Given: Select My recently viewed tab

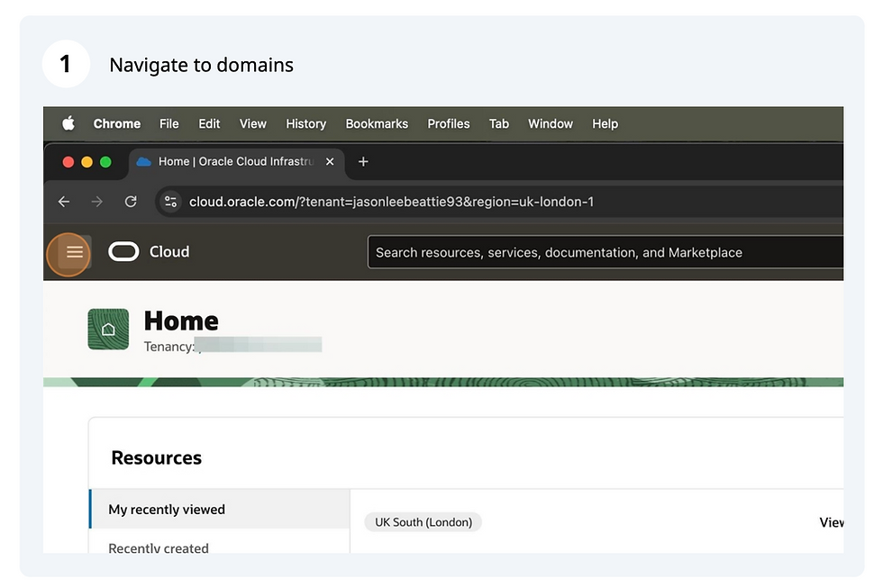Looking at the screenshot, I should pyautogui.click(x=220, y=510).
